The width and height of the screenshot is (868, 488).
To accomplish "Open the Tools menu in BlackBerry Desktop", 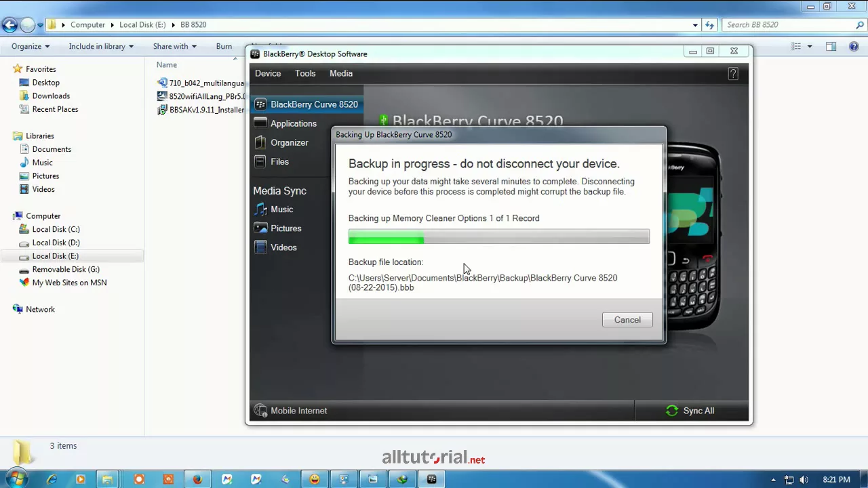I will click(x=305, y=73).
